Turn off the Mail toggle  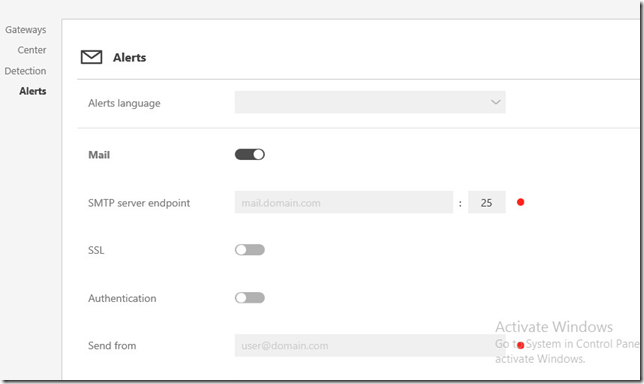pyautogui.click(x=250, y=154)
